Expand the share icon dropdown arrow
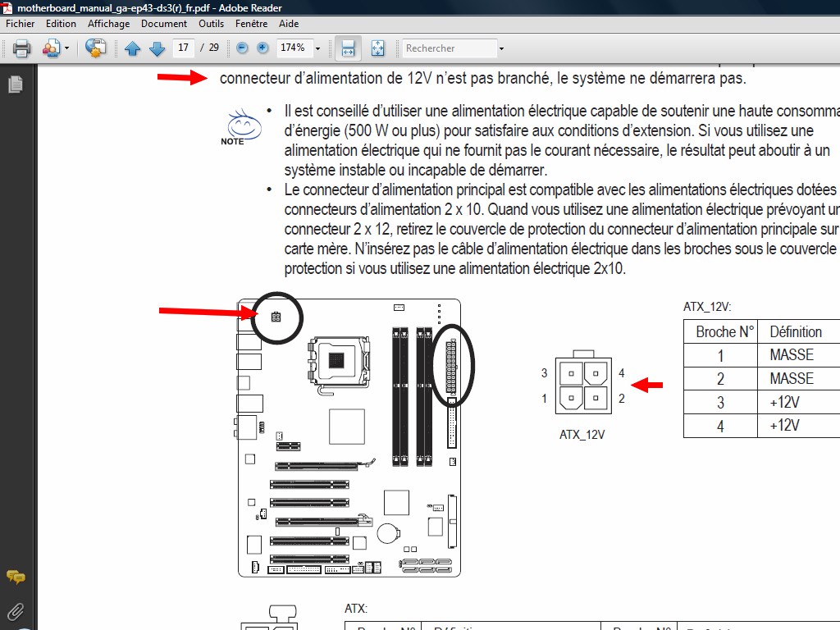 tap(67, 48)
